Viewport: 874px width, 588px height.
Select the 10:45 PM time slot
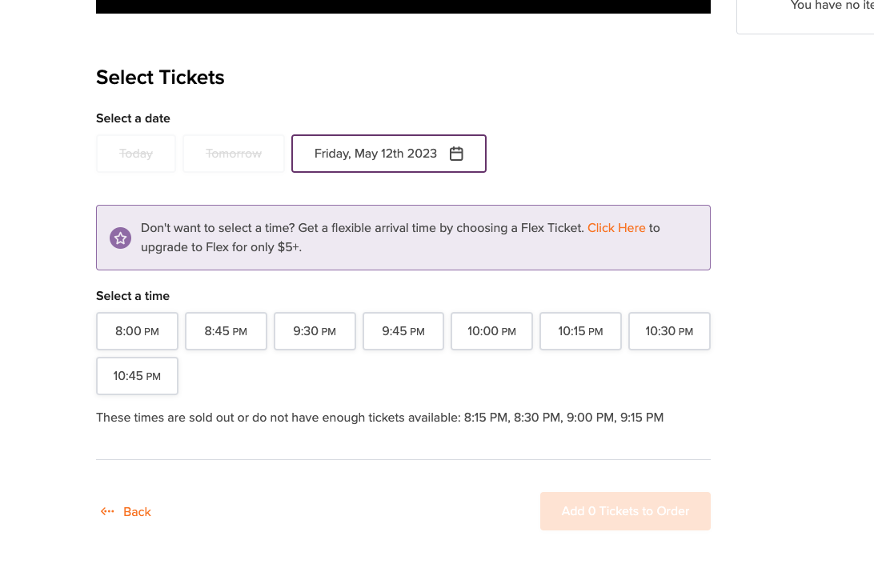tap(137, 376)
